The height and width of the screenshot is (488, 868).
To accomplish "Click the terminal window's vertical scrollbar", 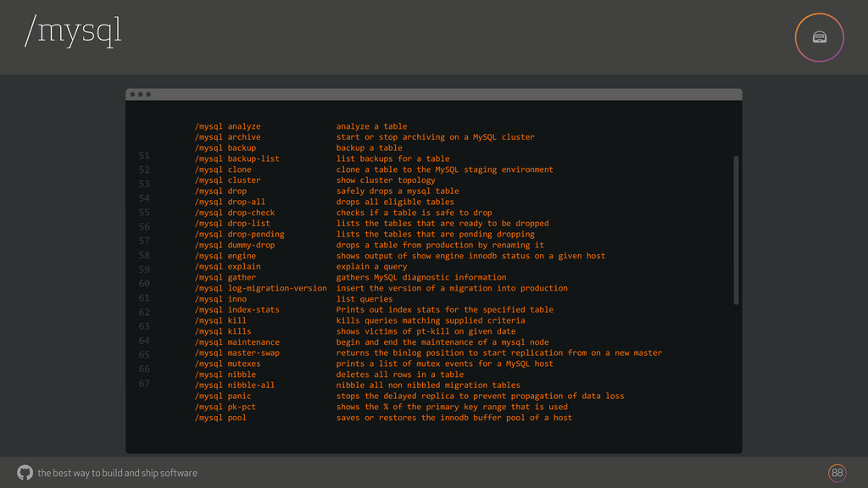I will [x=736, y=230].
